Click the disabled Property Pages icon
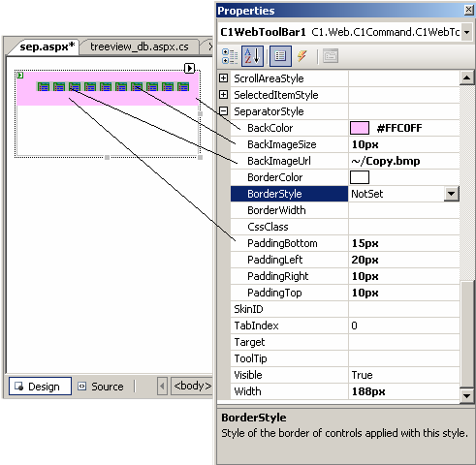The width and height of the screenshot is (476, 465). point(331,56)
